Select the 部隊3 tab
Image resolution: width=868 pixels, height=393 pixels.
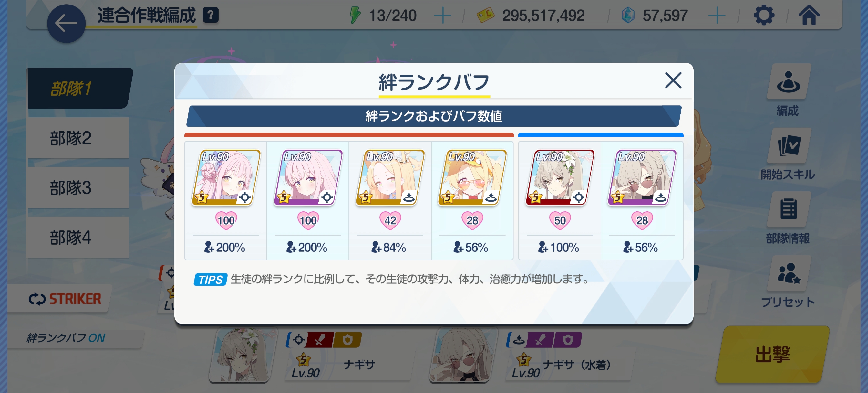coord(78,187)
